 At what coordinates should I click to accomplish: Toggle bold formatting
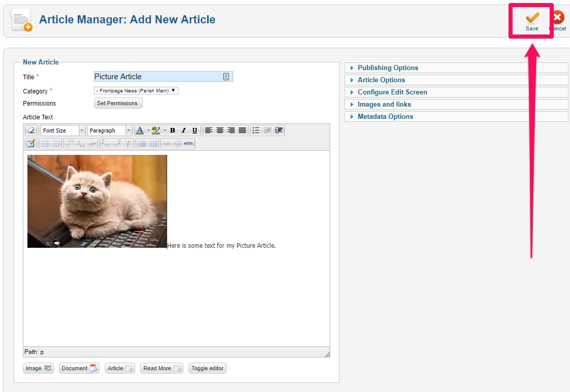(x=173, y=130)
